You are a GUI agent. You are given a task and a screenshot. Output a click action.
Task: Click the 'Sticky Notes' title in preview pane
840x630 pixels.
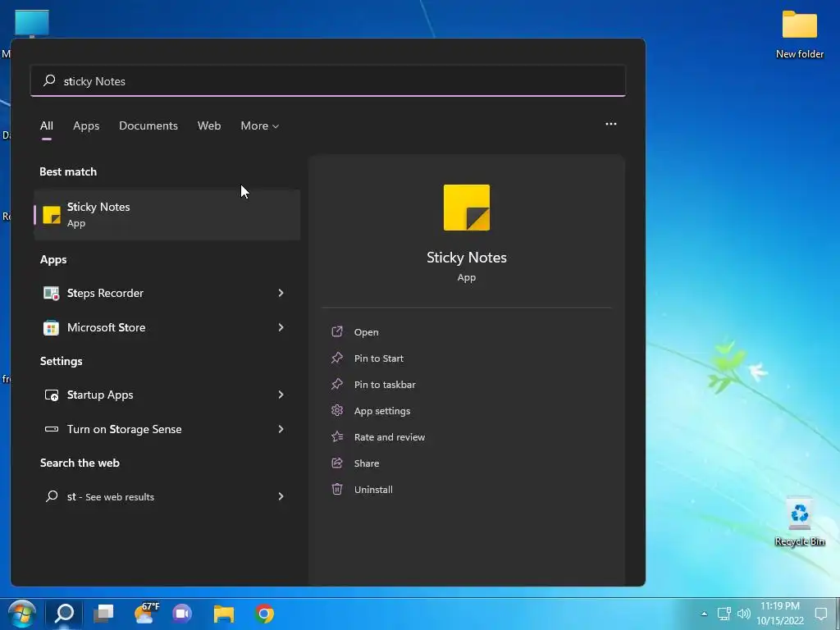click(x=467, y=257)
